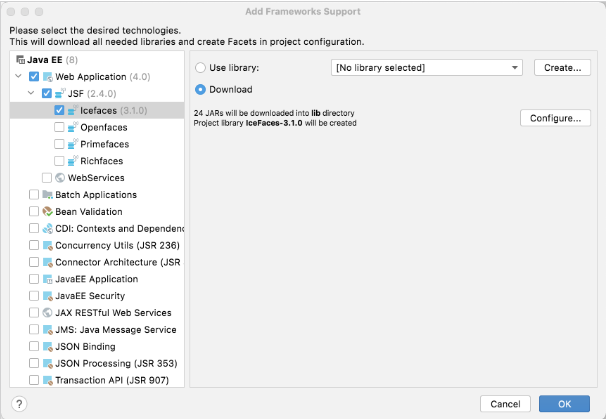Uncheck the Web Application checkbox
The height and width of the screenshot is (419, 606).
[34, 77]
